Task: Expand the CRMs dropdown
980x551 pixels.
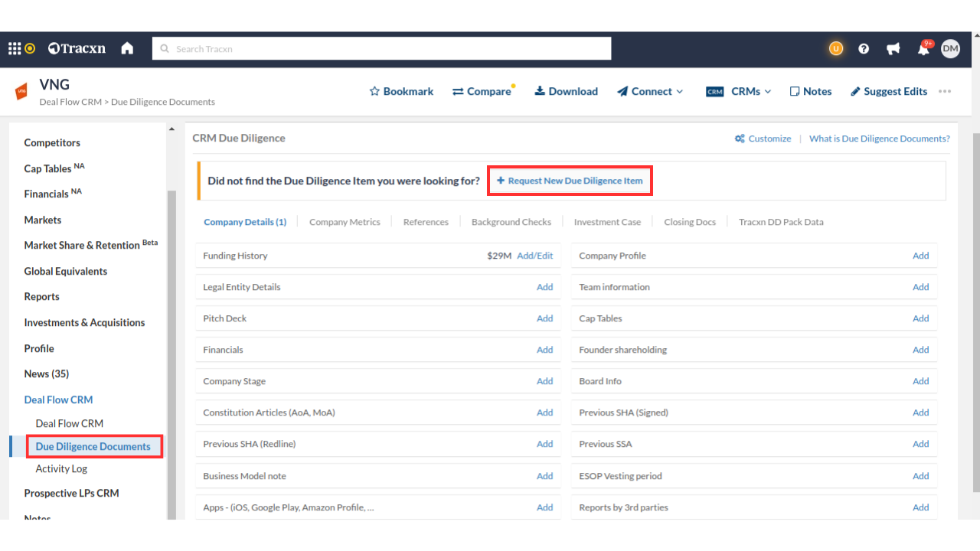Action: [739, 91]
